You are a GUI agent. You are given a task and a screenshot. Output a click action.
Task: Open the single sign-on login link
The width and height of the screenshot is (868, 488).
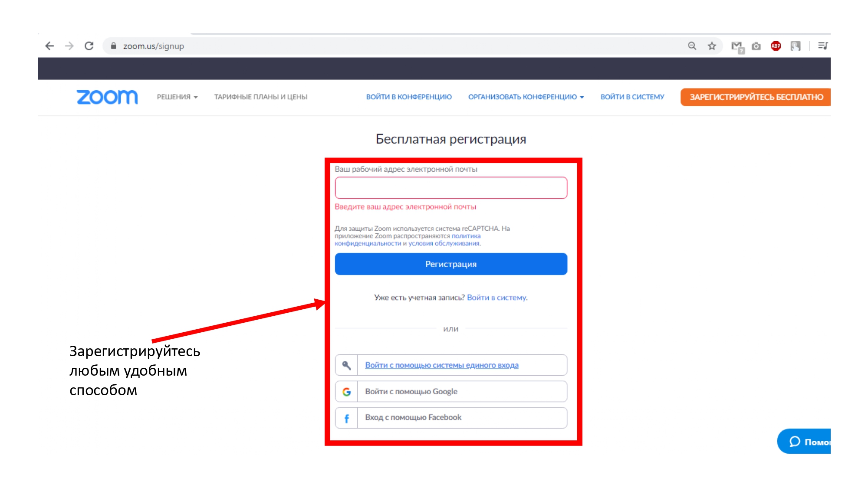click(441, 365)
